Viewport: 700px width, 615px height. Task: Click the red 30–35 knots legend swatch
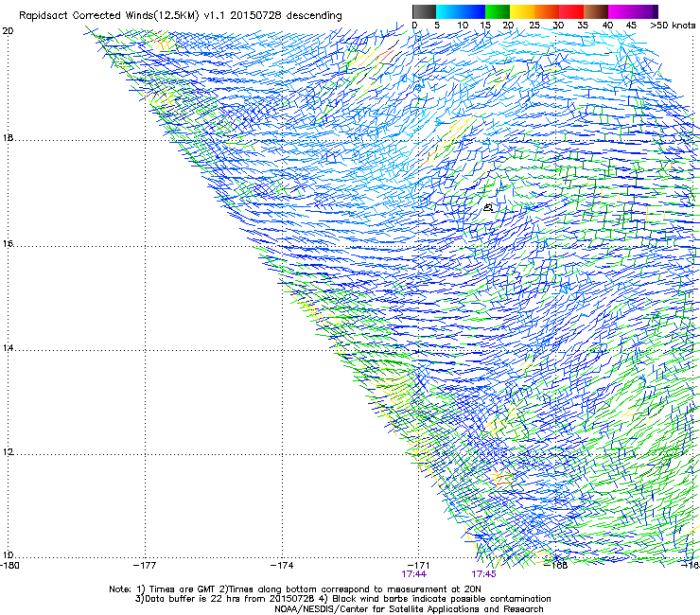point(571,11)
